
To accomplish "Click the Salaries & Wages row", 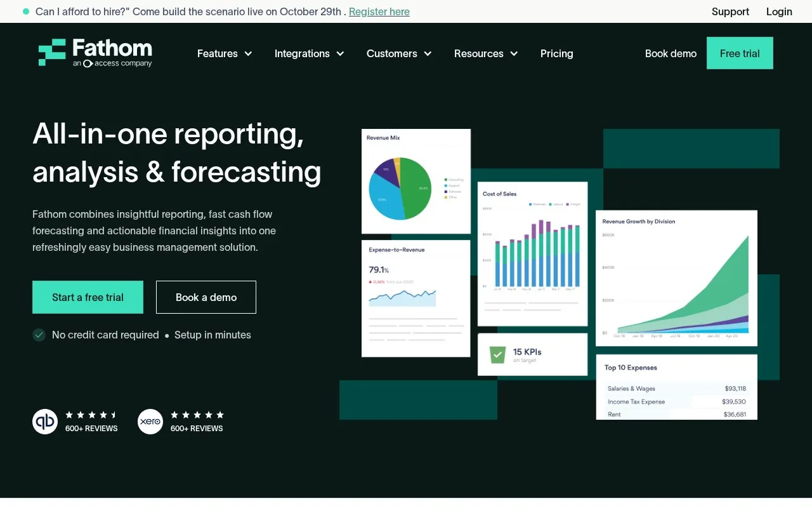I will pyautogui.click(x=676, y=389).
